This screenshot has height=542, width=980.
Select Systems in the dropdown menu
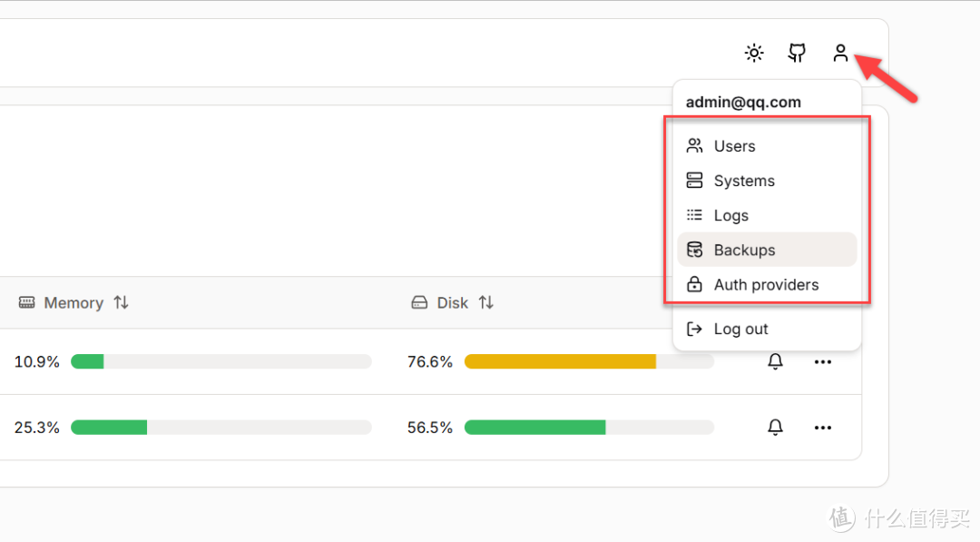coord(744,181)
